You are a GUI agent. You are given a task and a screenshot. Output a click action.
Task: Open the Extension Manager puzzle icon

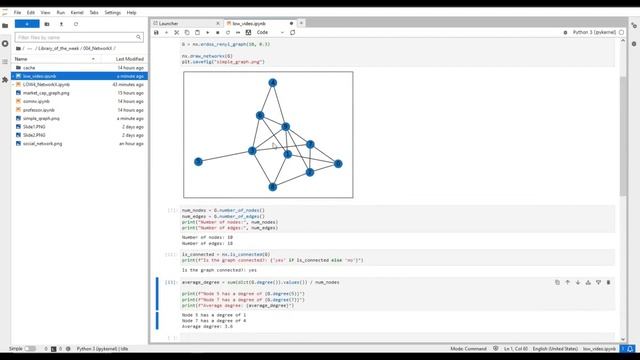coord(5,80)
